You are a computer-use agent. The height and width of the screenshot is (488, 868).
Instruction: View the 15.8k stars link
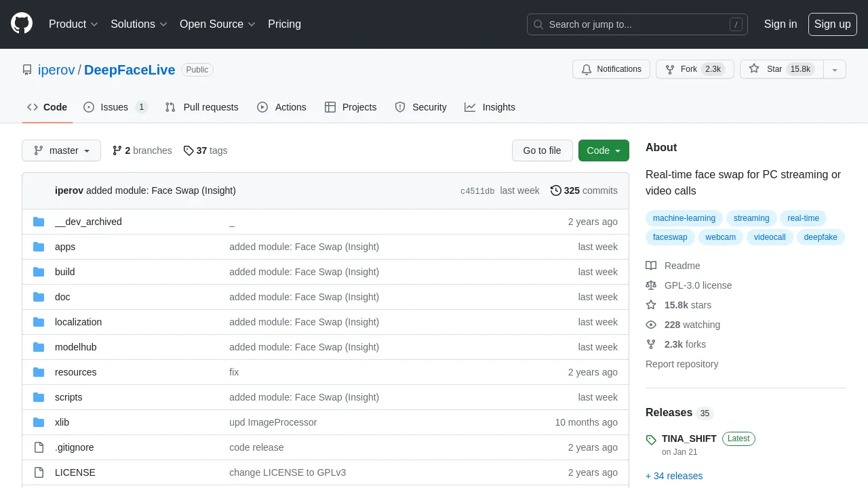(678, 305)
